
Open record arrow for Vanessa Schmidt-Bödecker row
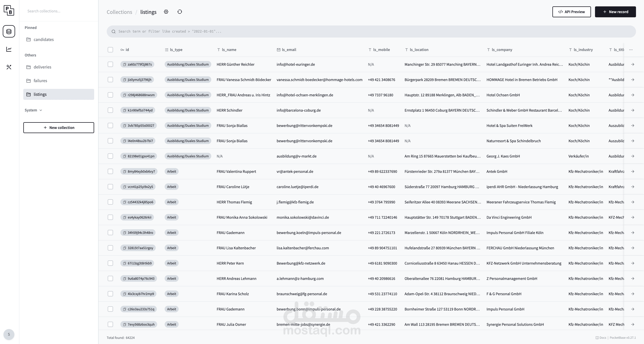(x=633, y=80)
